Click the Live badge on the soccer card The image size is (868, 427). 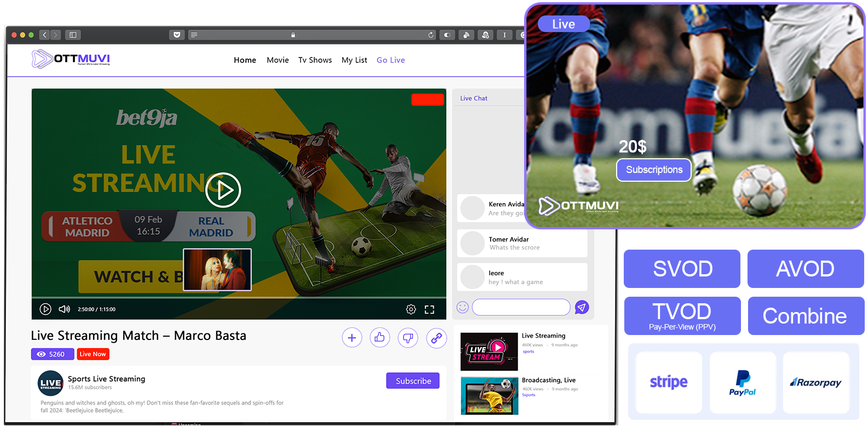tap(564, 24)
